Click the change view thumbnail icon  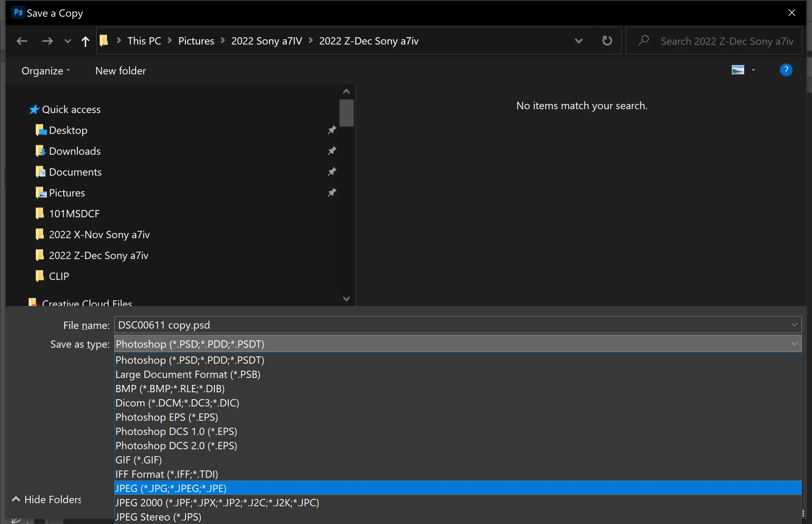[x=738, y=70]
